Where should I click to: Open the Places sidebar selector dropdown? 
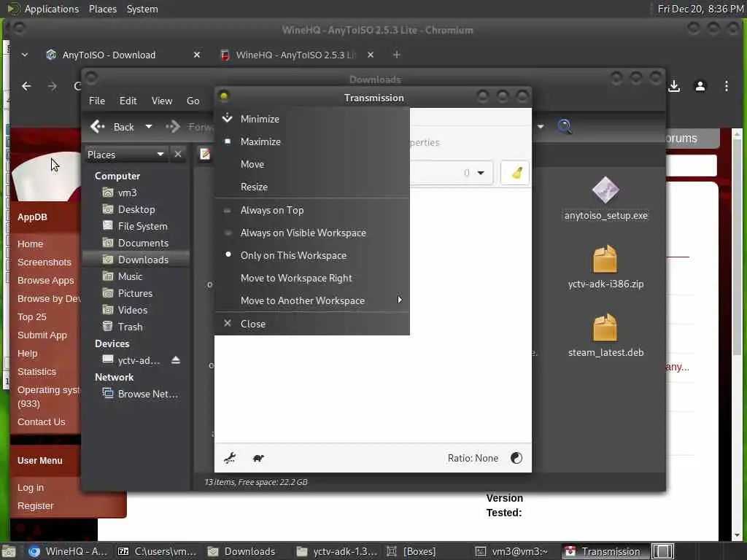pos(125,155)
